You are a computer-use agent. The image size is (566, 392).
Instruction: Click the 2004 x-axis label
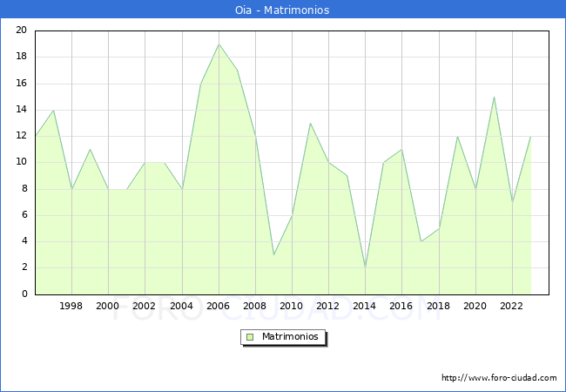[182, 307]
